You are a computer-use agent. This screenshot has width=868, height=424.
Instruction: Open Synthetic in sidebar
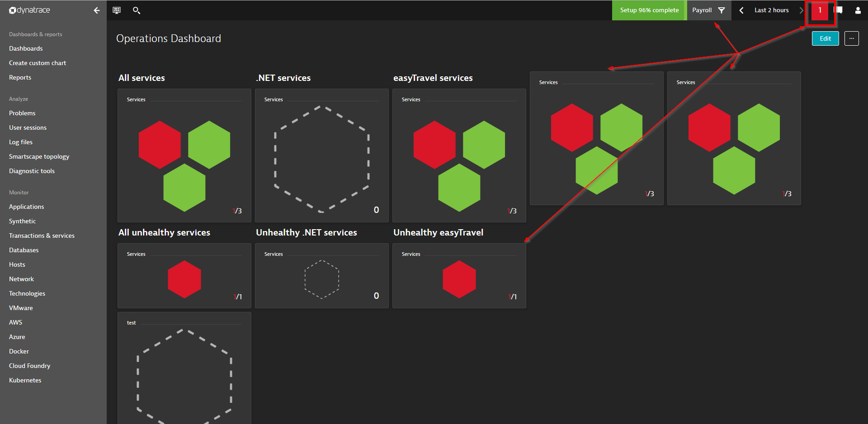pyautogui.click(x=22, y=221)
